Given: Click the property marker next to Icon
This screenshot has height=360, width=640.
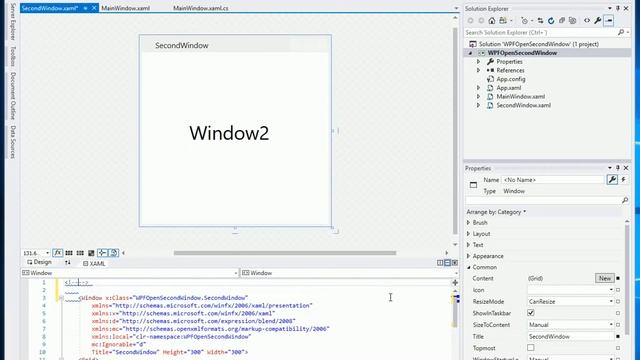Looking at the screenshot, I should 618,290.
